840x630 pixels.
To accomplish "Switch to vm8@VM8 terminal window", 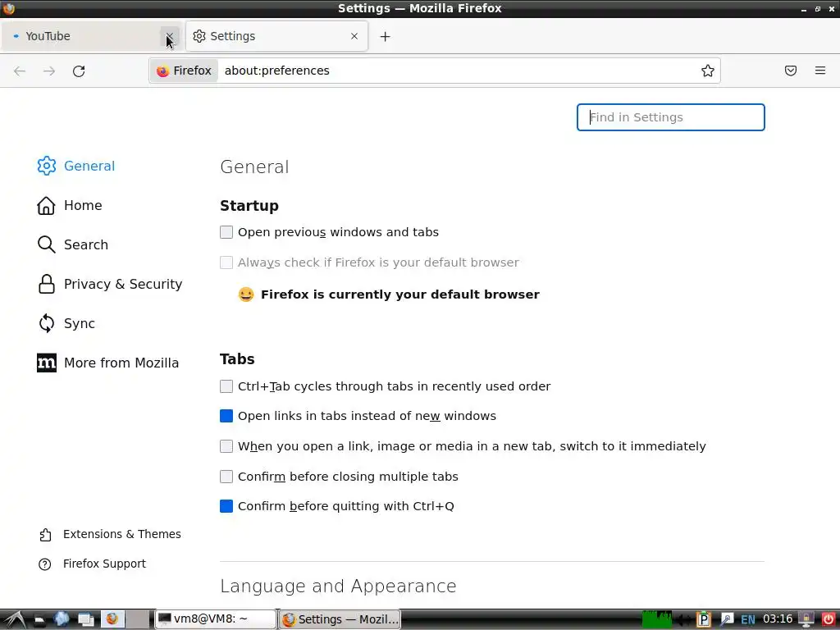I will point(216,619).
